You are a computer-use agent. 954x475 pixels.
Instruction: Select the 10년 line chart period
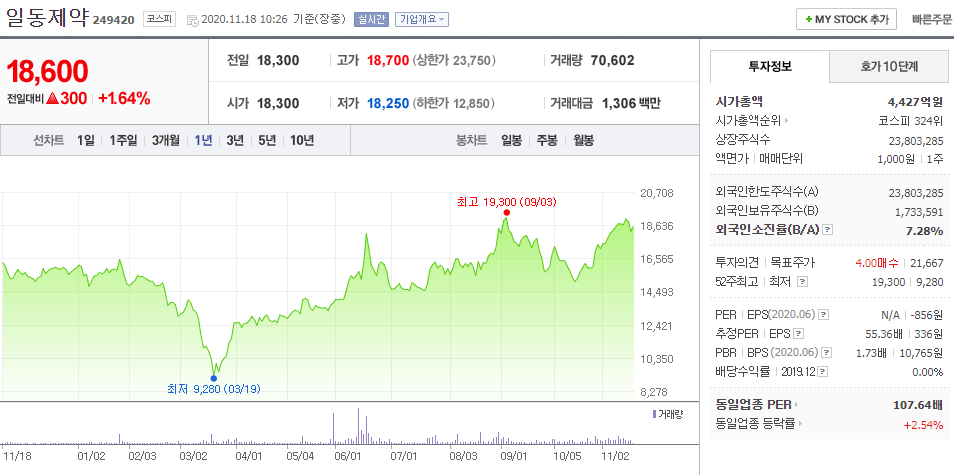point(302,140)
